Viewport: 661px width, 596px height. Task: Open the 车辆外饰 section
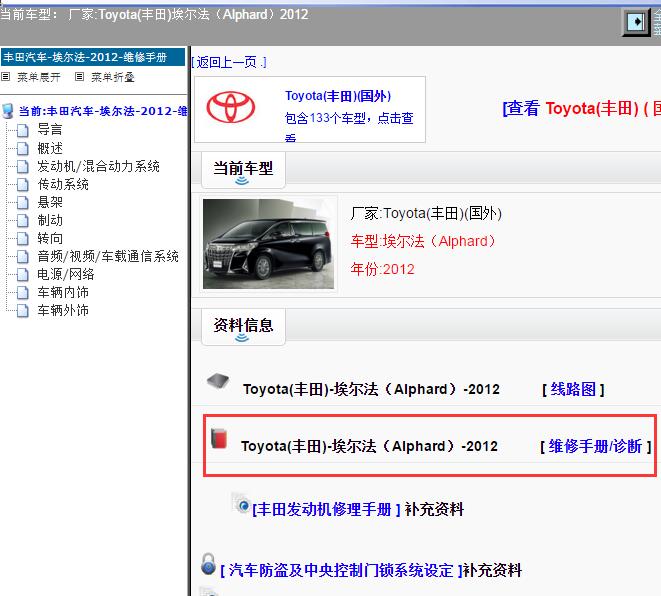(63, 311)
